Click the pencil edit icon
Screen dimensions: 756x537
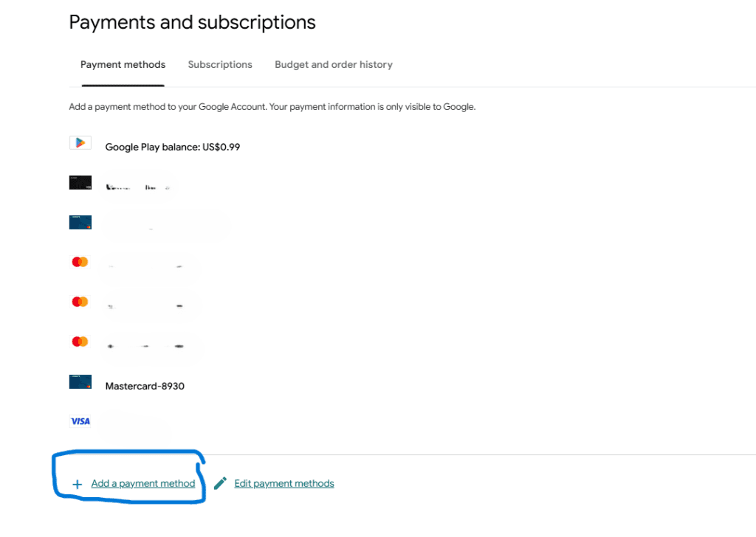coord(220,484)
